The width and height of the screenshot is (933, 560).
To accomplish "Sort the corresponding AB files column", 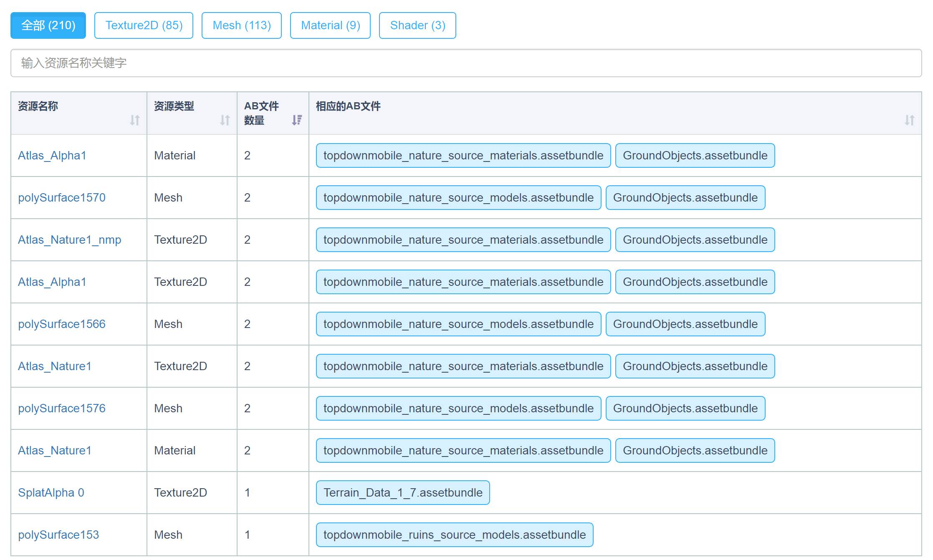I will [909, 120].
